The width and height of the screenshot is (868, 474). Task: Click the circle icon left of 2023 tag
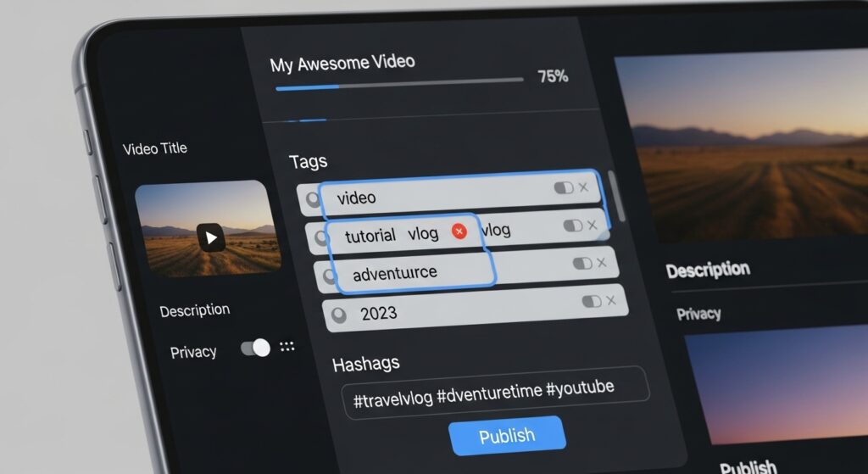pyautogui.click(x=338, y=315)
